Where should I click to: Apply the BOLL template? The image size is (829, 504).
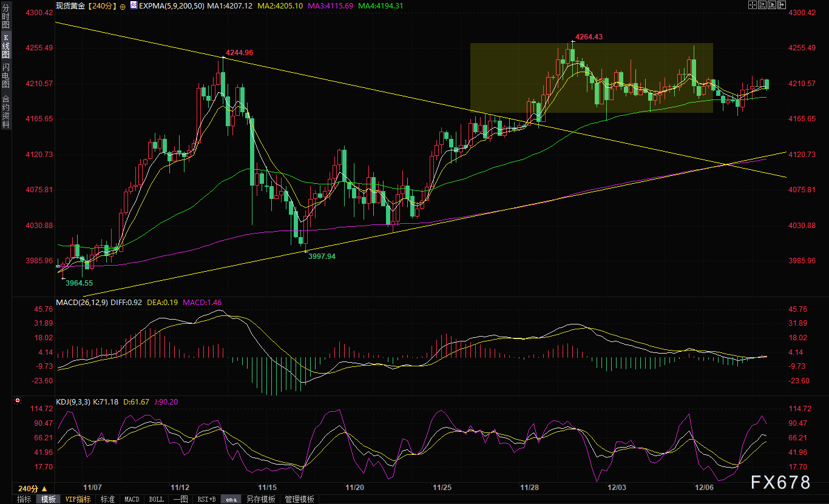pyautogui.click(x=156, y=499)
